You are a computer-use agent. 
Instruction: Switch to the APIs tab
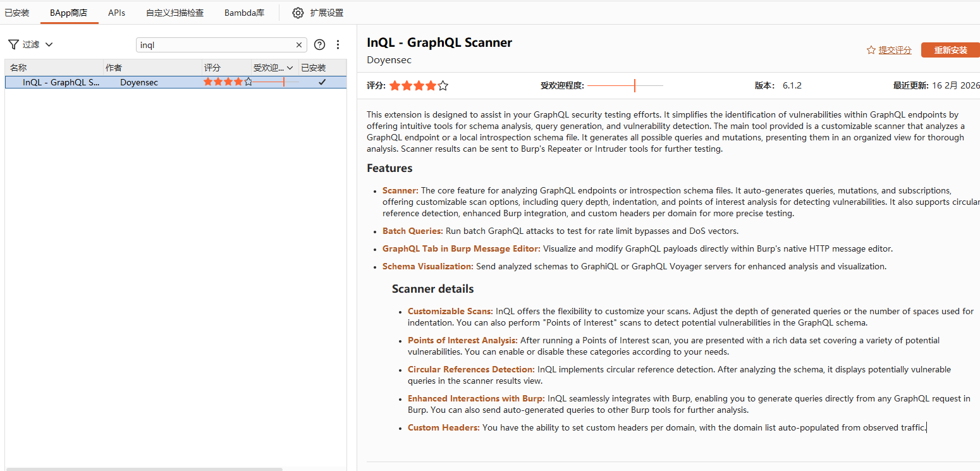coord(116,13)
